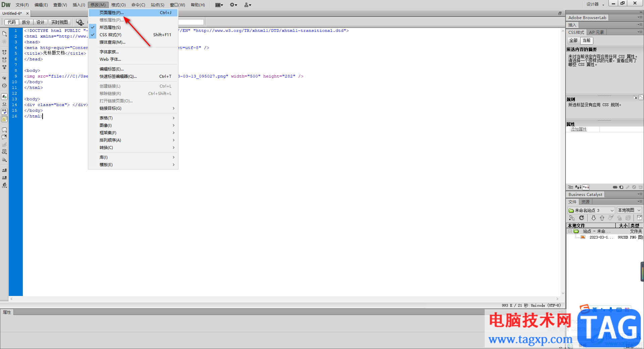
Task: Choose 媒体查询(M)... from the menu
Action: click(x=133, y=42)
